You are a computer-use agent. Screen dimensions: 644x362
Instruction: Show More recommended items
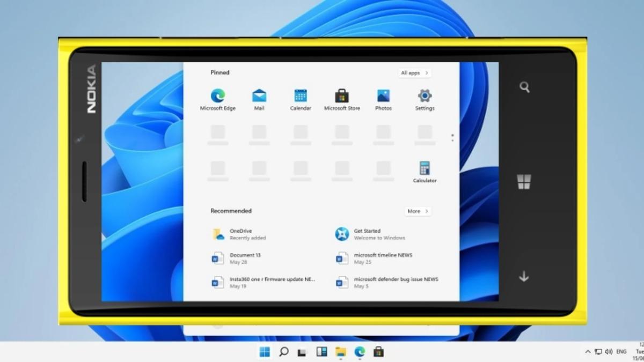(418, 211)
